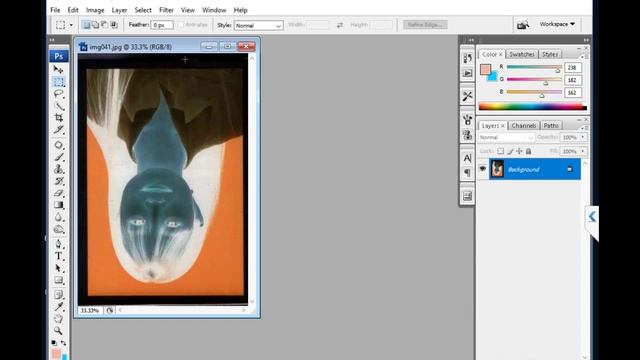Toggle Lock transparent pixels
The image size is (640, 360).
tap(500, 151)
